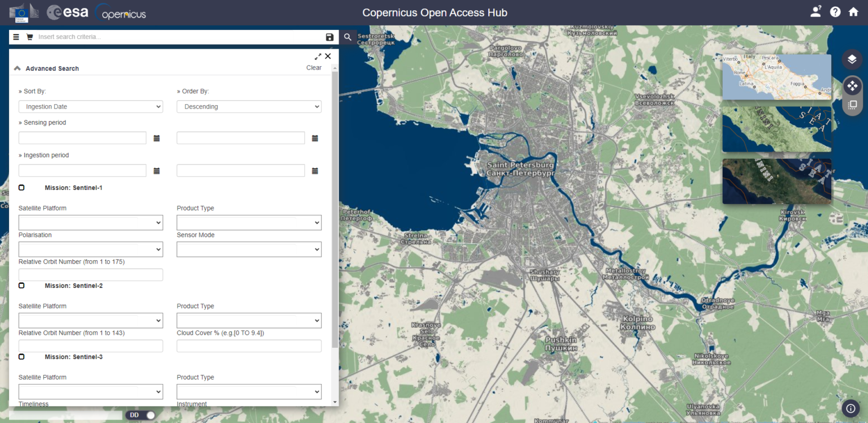Select the draw area box icon
The height and width of the screenshot is (423, 868).
click(852, 105)
